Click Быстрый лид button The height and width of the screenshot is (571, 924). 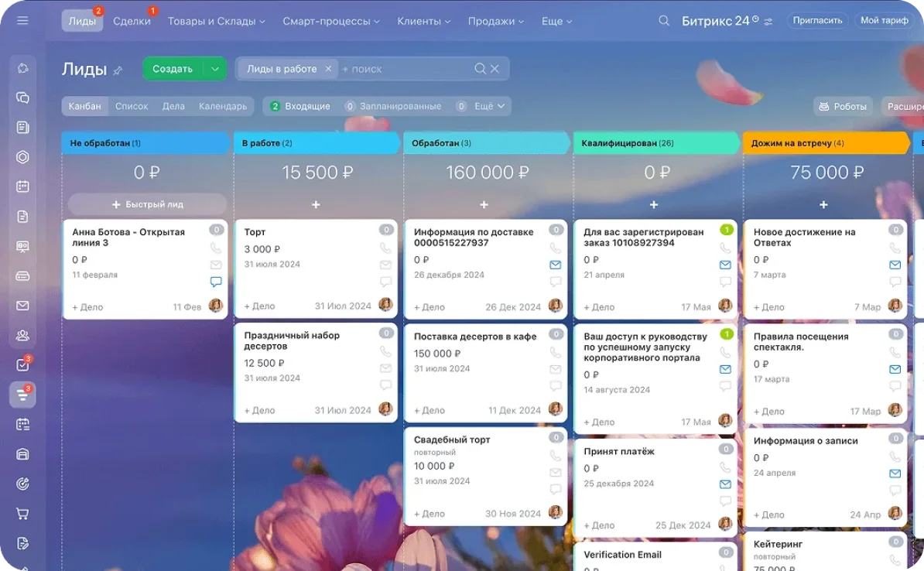click(x=147, y=204)
